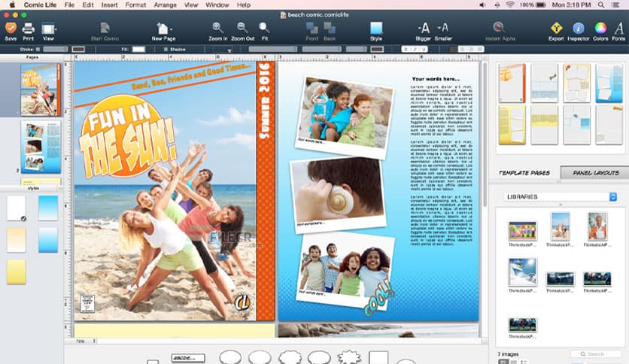Select the Template Pages tab
The width and height of the screenshot is (629, 364).
[x=526, y=173]
